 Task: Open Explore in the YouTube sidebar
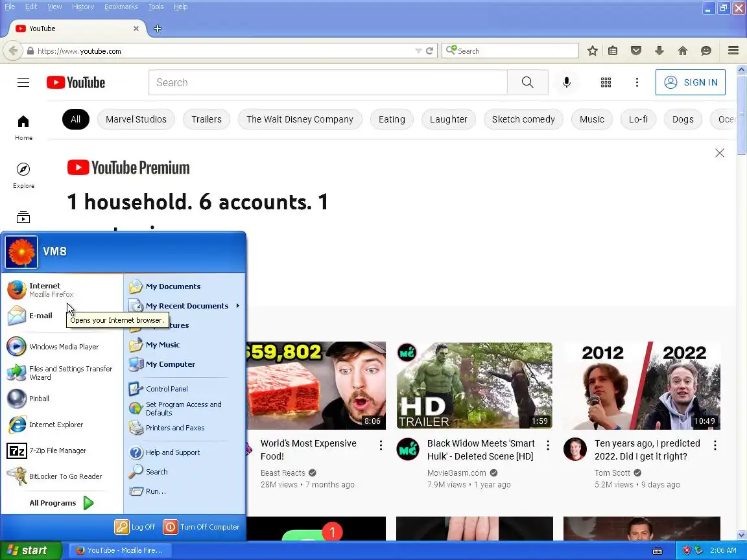pos(23,176)
